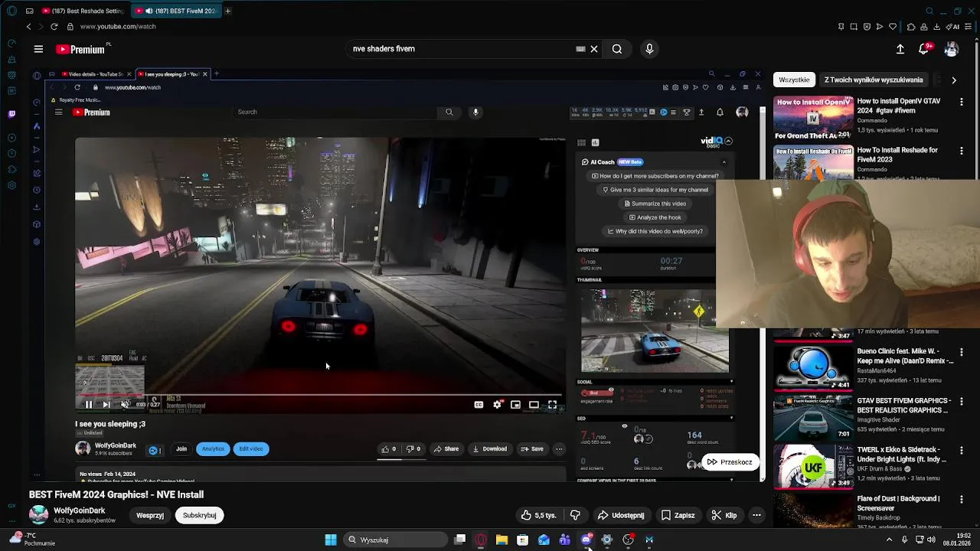The width and height of the screenshot is (980, 551).
Task: Open the YouTube guide hamburger menu
Action: tap(38, 49)
